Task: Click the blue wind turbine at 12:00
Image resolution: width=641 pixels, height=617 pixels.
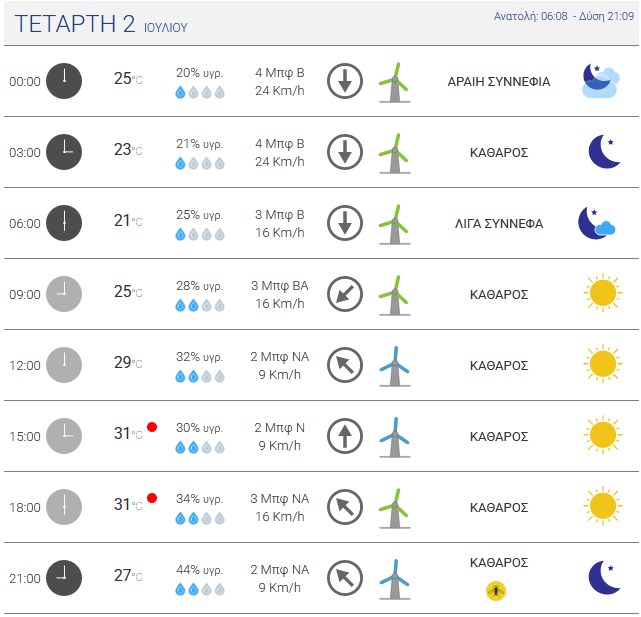Action: 394,366
